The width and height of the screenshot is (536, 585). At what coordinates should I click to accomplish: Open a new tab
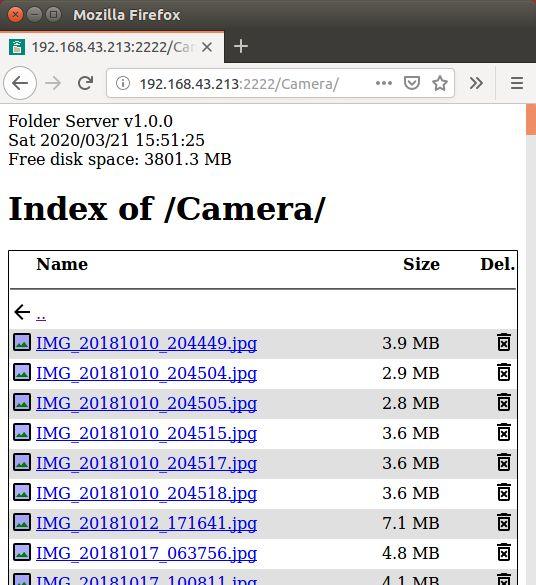241,47
